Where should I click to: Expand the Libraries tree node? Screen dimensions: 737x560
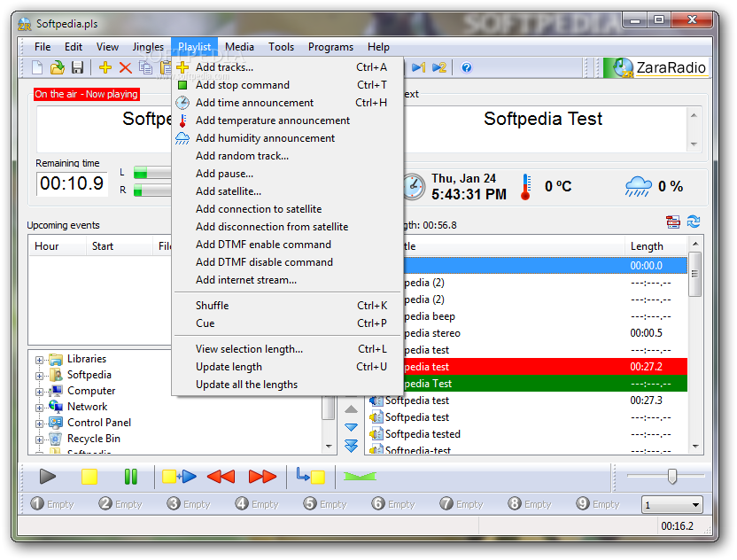(40, 360)
